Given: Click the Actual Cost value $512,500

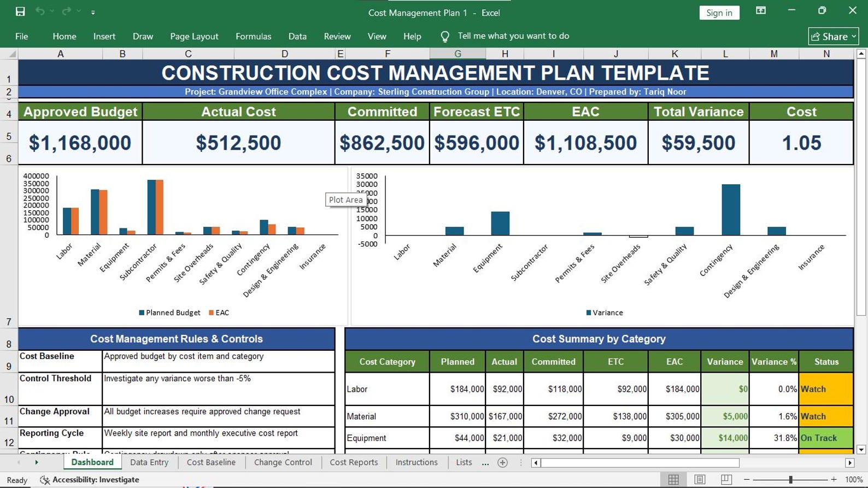Looking at the screenshot, I should coord(238,143).
